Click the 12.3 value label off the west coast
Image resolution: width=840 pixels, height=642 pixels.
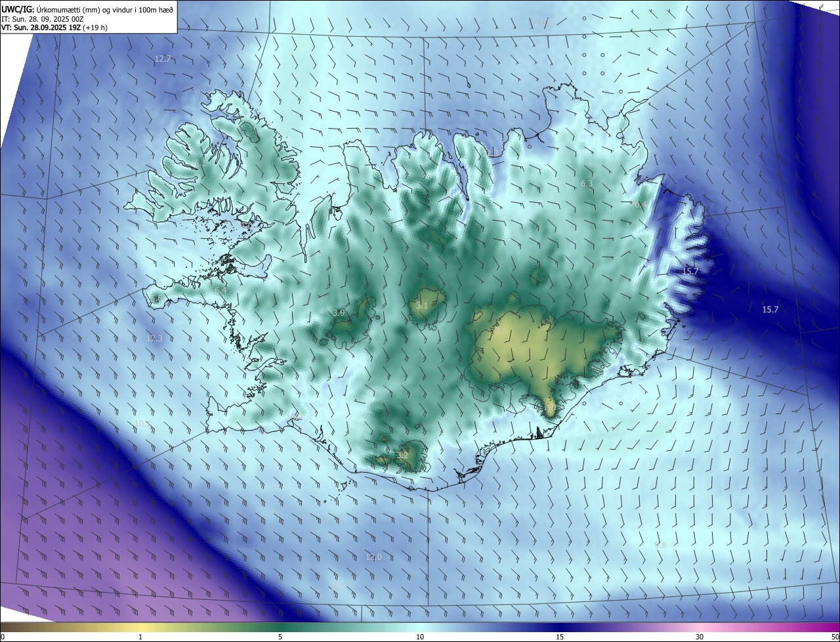[154, 339]
